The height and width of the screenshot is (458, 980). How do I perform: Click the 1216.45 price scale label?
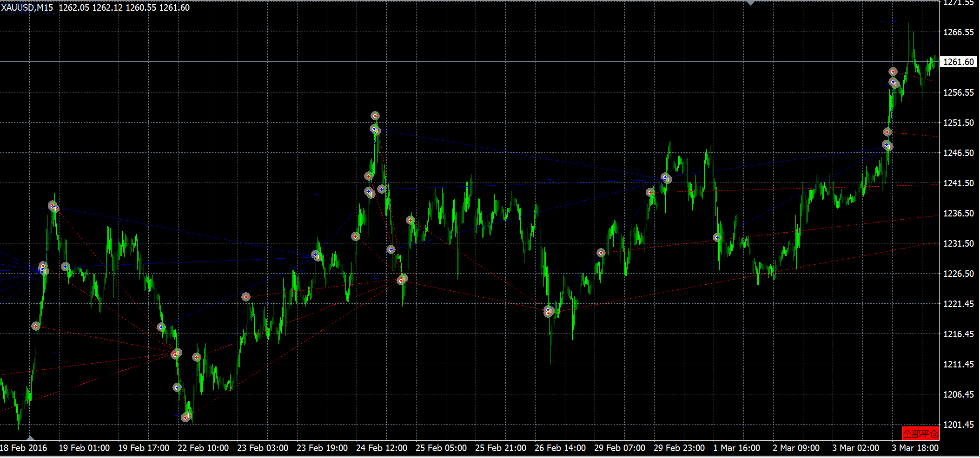tap(959, 334)
